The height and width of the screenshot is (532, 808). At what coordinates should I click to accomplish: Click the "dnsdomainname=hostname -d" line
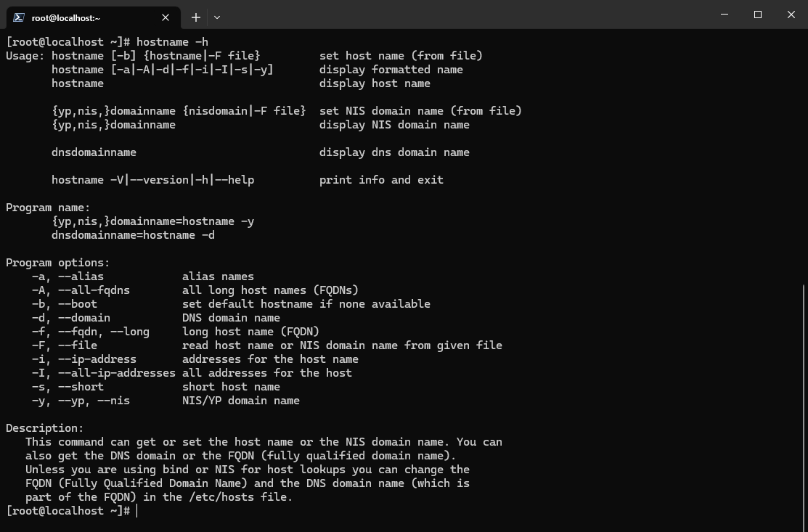(133, 235)
